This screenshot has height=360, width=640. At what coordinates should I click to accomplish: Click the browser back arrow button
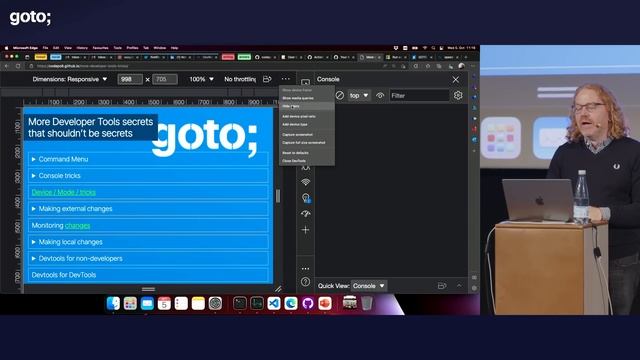pos(7,66)
